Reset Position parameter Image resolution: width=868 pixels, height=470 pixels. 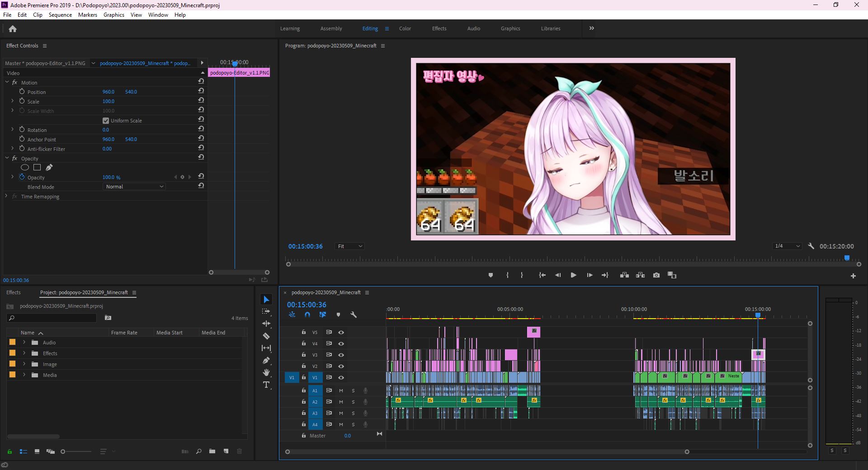tap(201, 91)
